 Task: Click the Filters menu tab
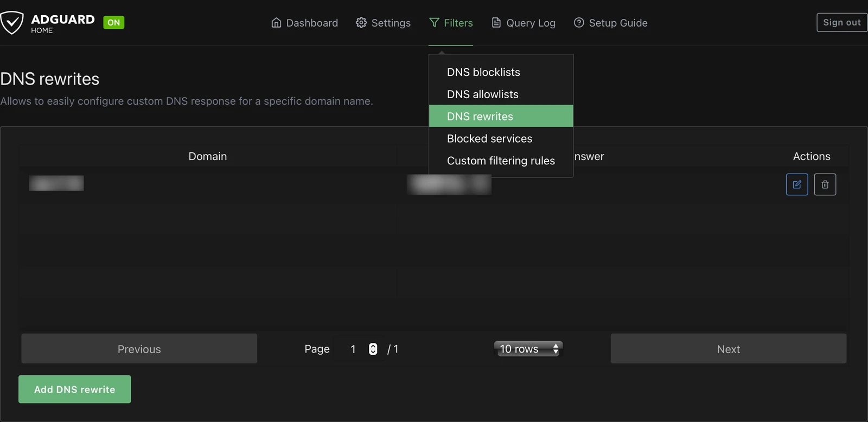[451, 23]
